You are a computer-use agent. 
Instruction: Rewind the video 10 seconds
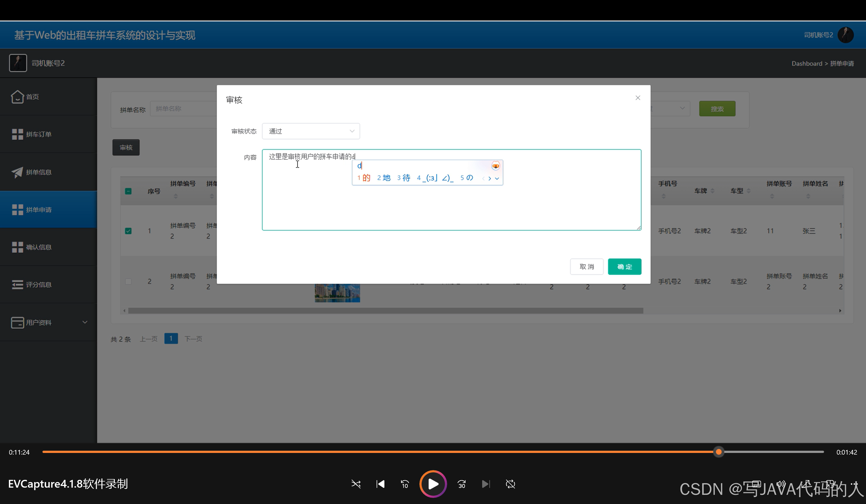click(x=405, y=484)
